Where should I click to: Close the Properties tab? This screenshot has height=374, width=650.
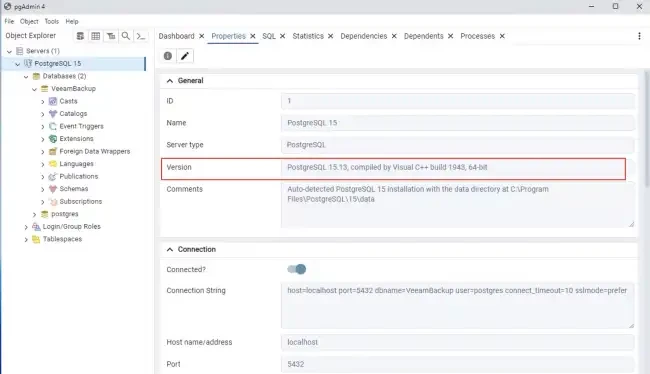[252, 36]
